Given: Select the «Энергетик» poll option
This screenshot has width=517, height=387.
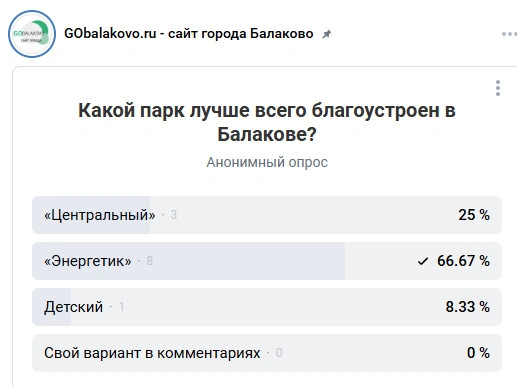Looking at the screenshot, I should pyautogui.click(x=267, y=261).
